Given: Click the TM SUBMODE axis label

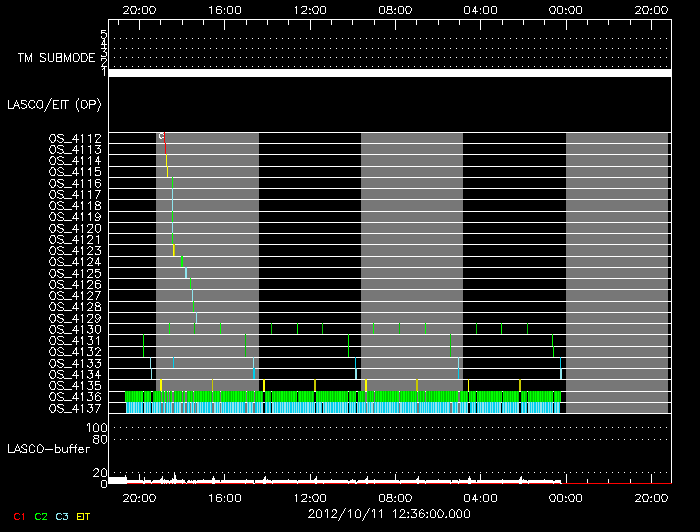Looking at the screenshot, I should click(55, 57).
